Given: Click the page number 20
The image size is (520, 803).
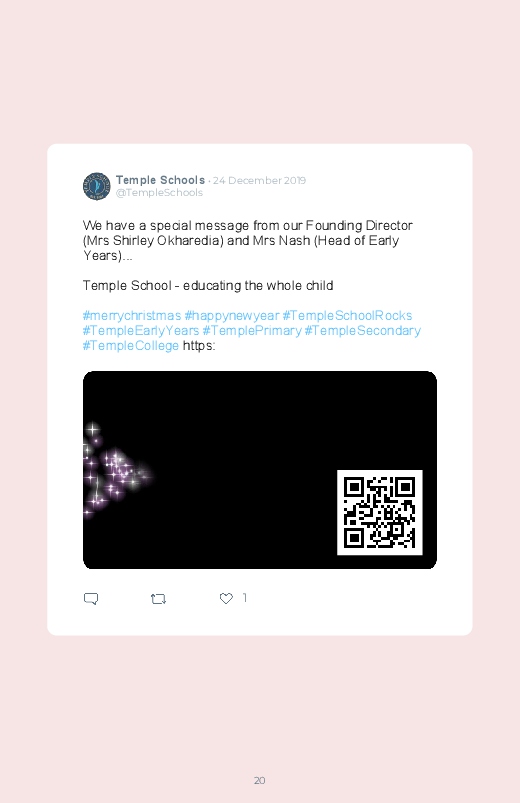Looking at the screenshot, I should click(260, 780).
